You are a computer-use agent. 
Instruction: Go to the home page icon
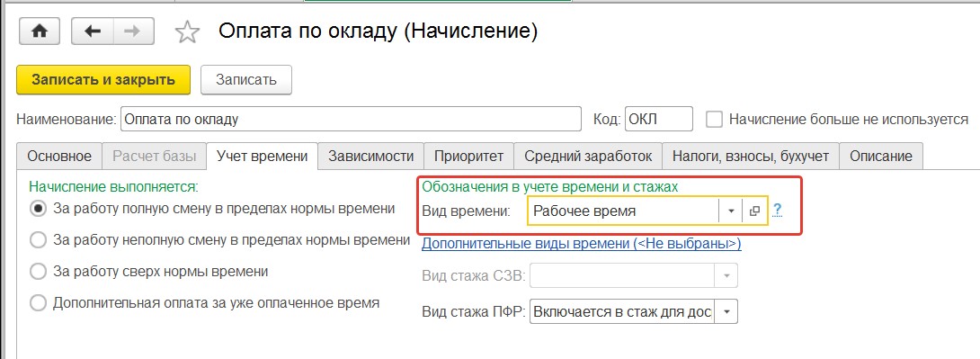tap(39, 31)
